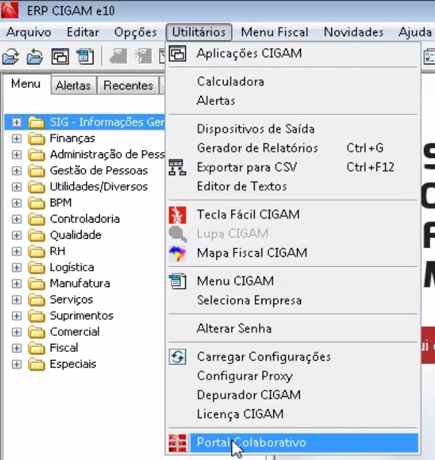Screen dimensions: 435x460
Task: Open the Ajuda menu
Action: coord(415,32)
